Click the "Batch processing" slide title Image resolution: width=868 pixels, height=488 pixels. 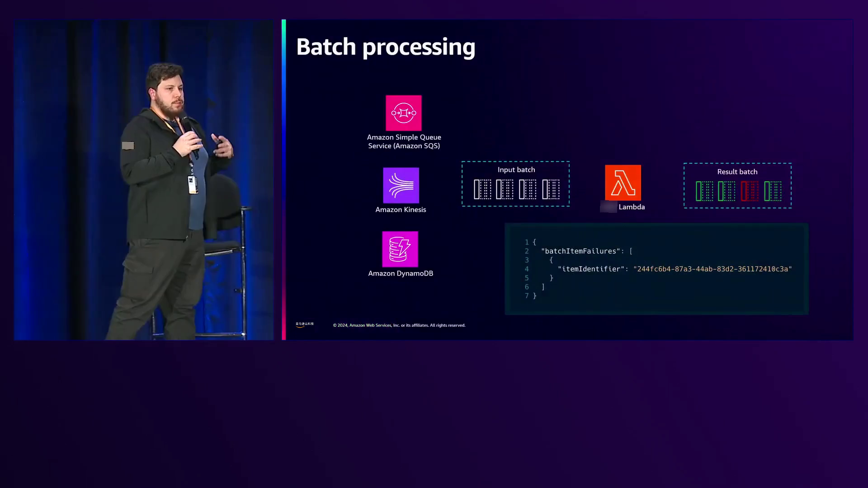tap(386, 47)
